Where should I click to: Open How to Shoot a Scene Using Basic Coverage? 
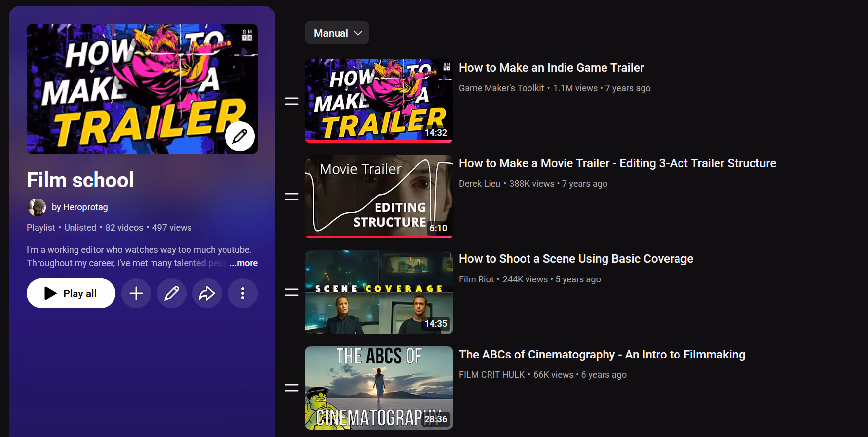tap(576, 259)
